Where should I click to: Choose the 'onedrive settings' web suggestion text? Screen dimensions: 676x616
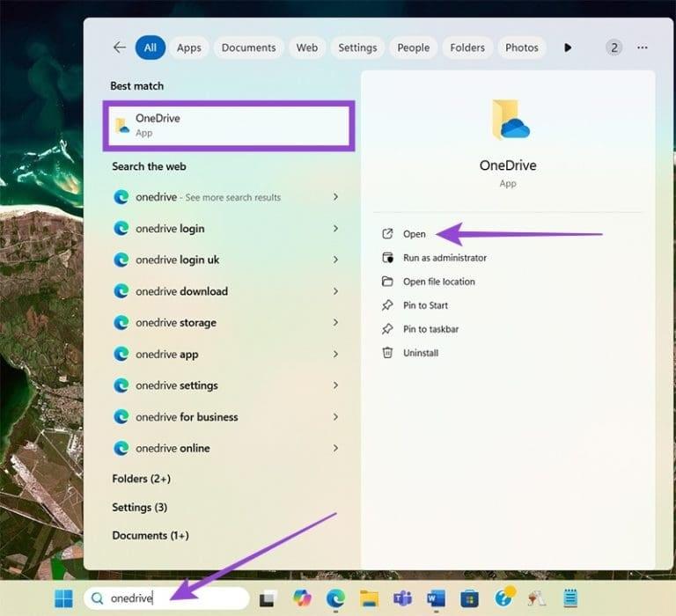[x=177, y=385]
